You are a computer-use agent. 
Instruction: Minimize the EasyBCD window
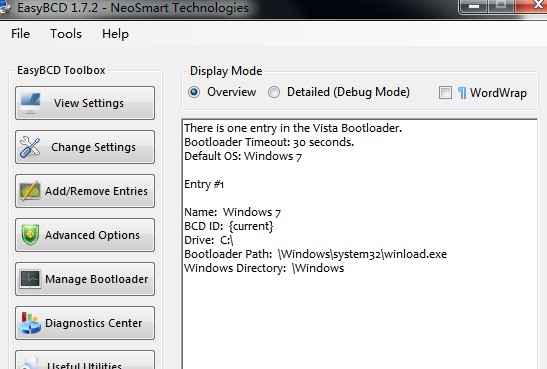click(x=474, y=6)
